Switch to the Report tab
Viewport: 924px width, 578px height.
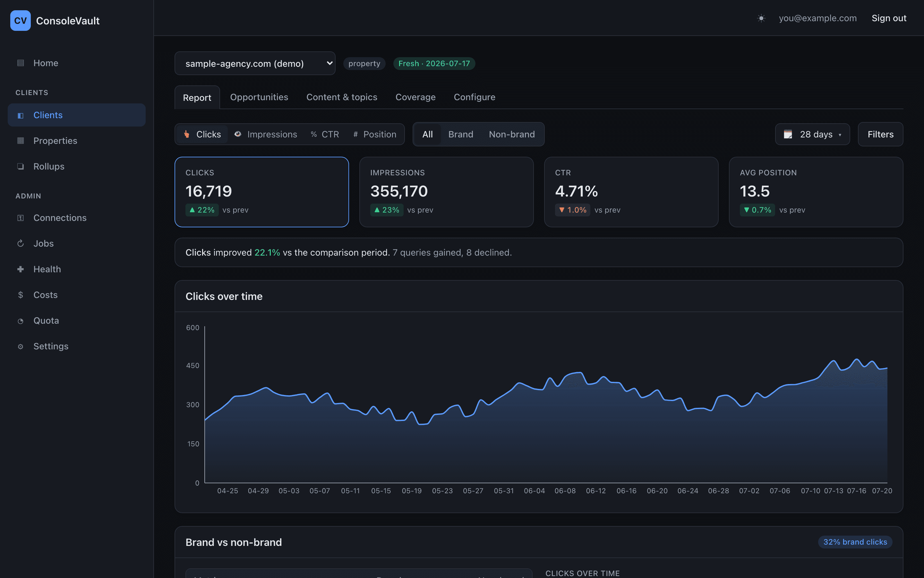coord(197,98)
